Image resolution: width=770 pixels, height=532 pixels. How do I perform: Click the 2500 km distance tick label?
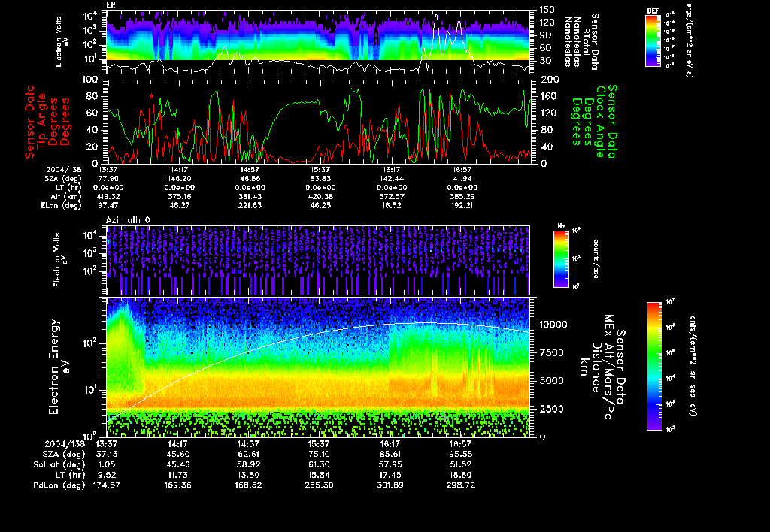[x=550, y=409]
